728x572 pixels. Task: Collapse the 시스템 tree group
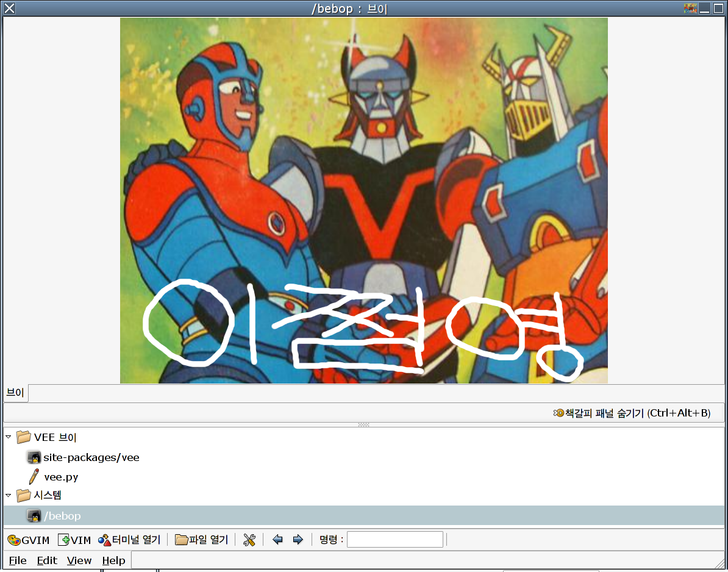[x=9, y=495]
